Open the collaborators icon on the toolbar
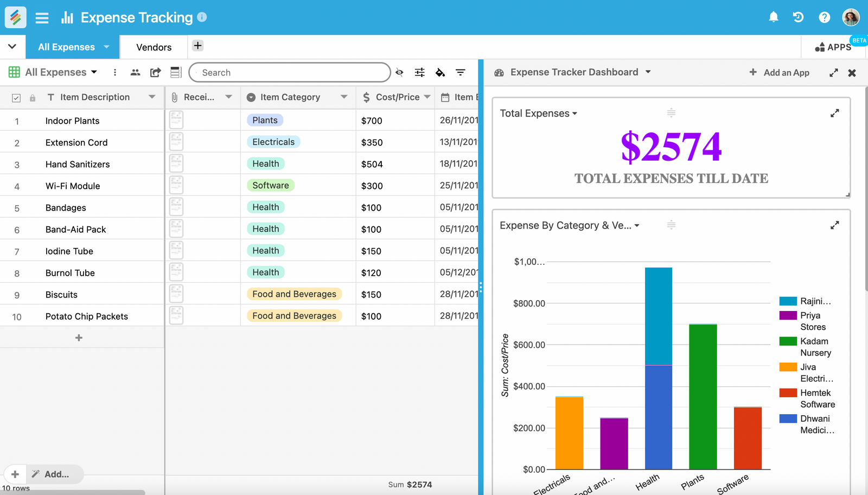 (x=135, y=72)
